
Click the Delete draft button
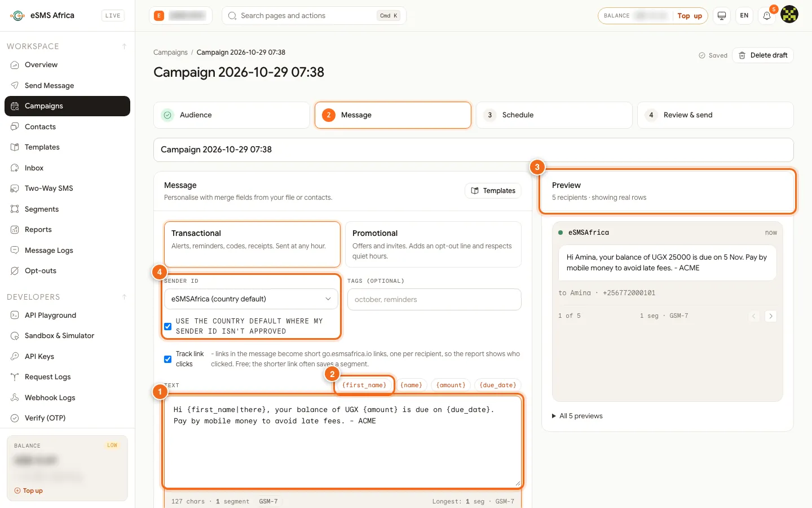pos(763,55)
